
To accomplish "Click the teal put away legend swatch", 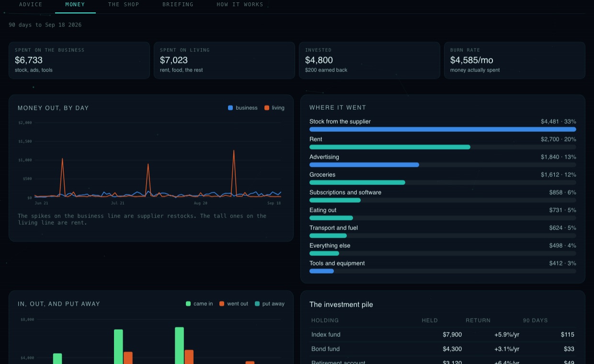I will tap(257, 304).
